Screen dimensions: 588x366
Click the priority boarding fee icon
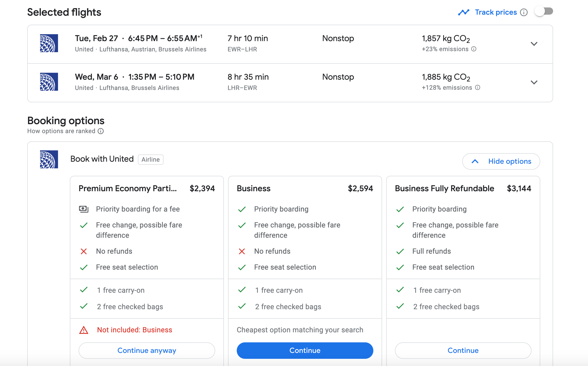coord(84,209)
